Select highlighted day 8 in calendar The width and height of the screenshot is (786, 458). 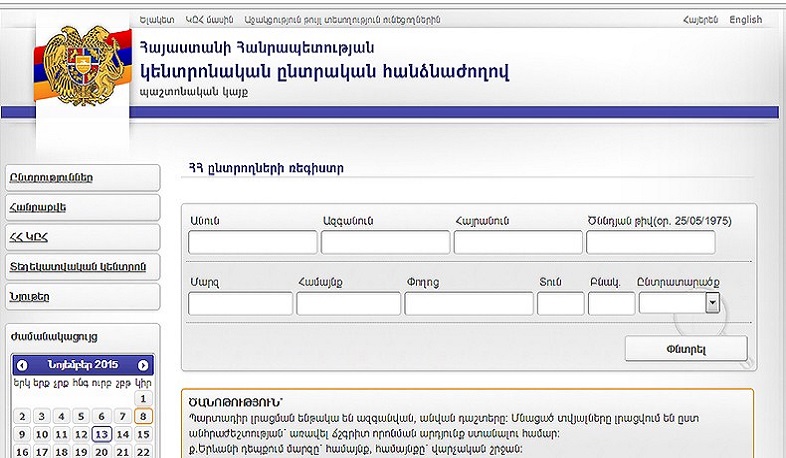[x=143, y=416]
